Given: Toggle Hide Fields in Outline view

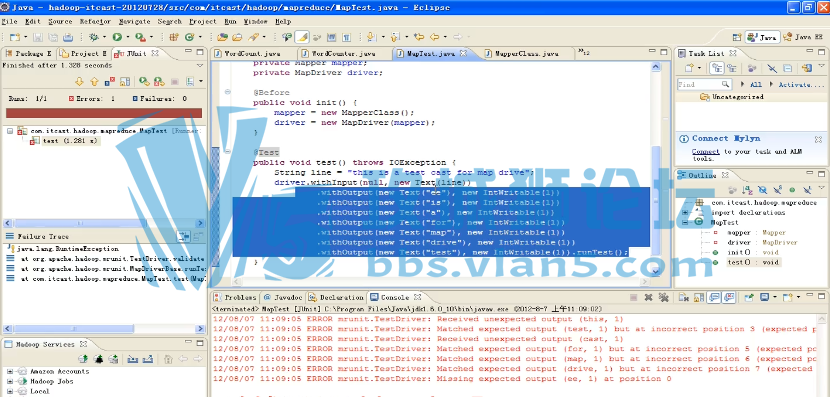Looking at the screenshot, I should coord(762,190).
